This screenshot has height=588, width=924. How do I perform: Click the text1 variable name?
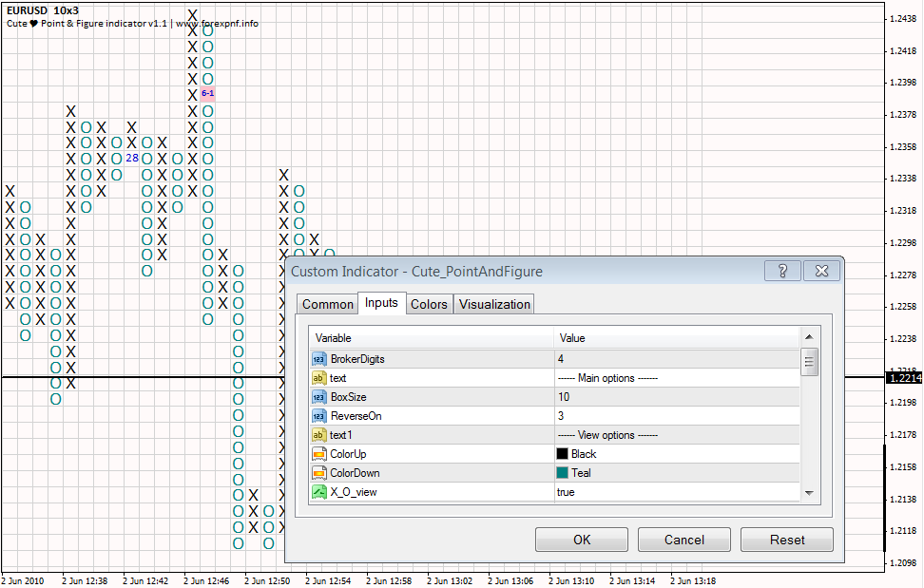(340, 435)
